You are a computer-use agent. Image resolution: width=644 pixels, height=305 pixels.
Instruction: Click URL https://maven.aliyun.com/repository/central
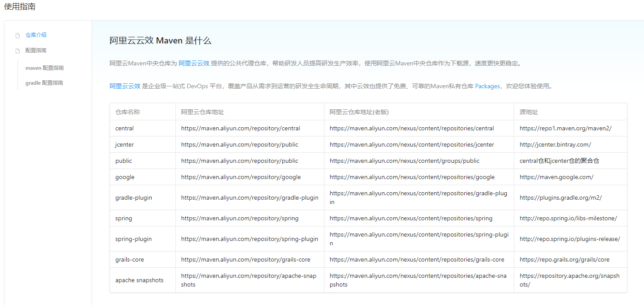[241, 129]
